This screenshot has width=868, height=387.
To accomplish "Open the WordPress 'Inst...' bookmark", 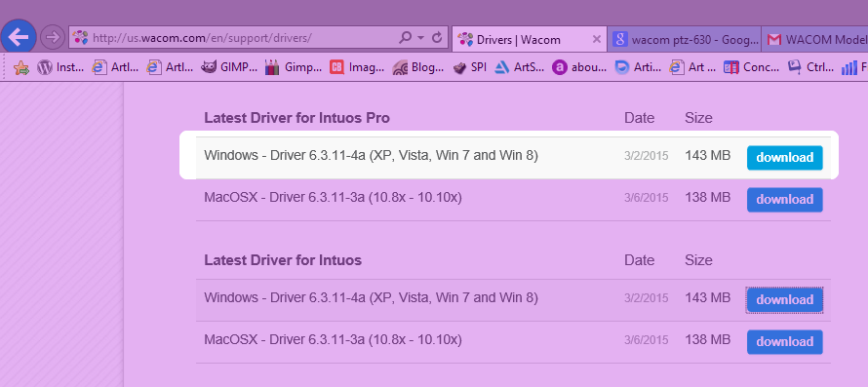I will point(60,67).
